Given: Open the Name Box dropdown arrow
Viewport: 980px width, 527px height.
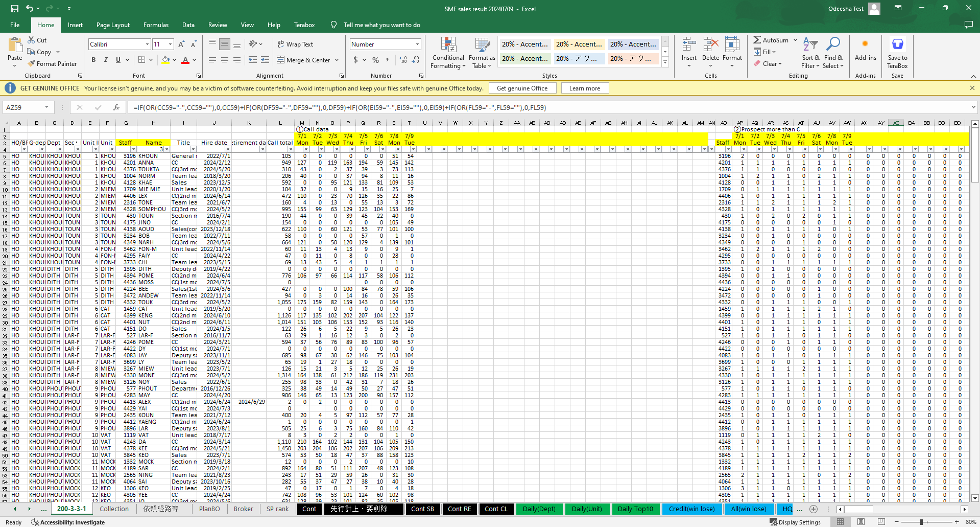Looking at the screenshot, I should pyautogui.click(x=46, y=107).
